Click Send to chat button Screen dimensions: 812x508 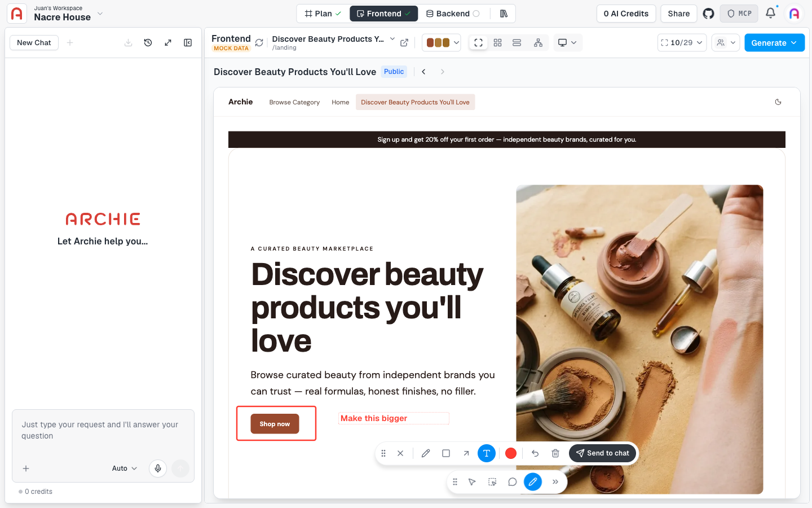tap(603, 453)
